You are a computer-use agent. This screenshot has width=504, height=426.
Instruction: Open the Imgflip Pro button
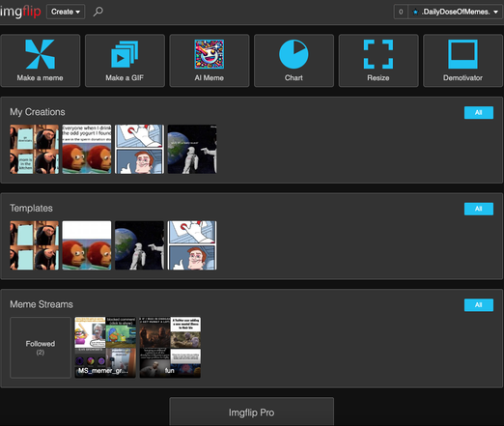click(x=251, y=412)
